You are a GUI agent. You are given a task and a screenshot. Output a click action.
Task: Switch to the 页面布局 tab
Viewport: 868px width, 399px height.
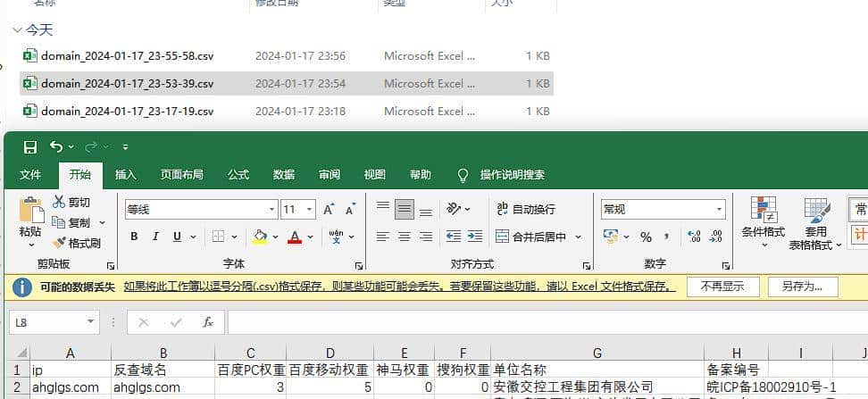[x=181, y=175]
